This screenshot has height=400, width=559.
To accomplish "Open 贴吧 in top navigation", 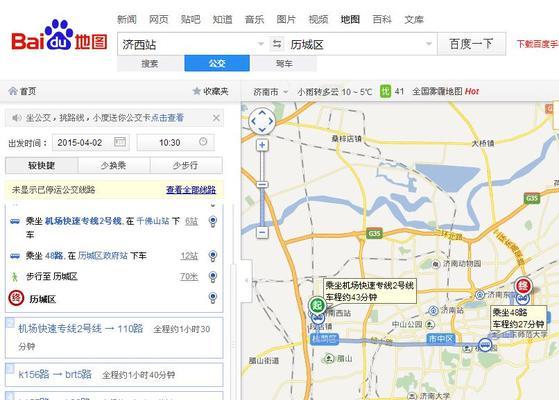I will pyautogui.click(x=191, y=19).
